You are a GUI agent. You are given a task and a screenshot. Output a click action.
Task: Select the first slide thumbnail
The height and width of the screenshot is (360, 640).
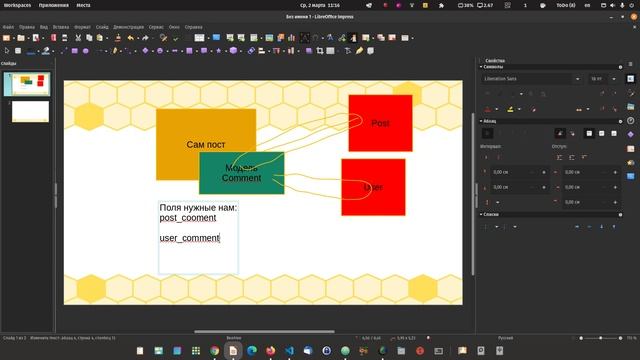[27, 84]
